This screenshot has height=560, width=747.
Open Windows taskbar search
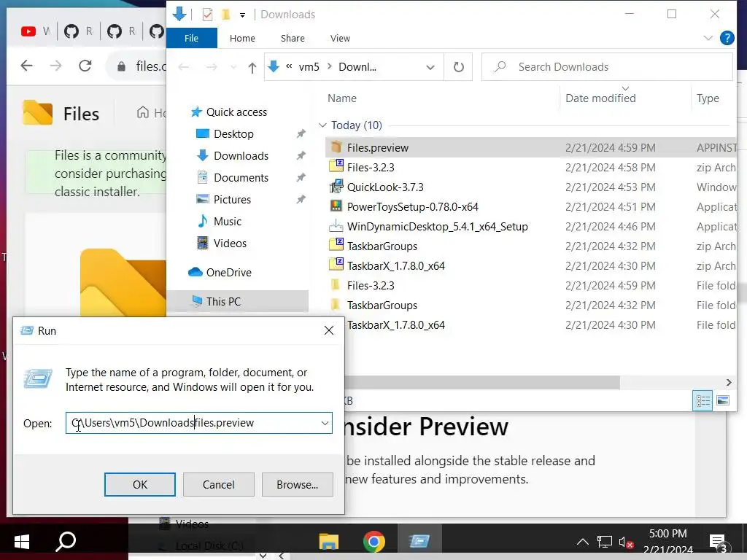[x=66, y=542]
